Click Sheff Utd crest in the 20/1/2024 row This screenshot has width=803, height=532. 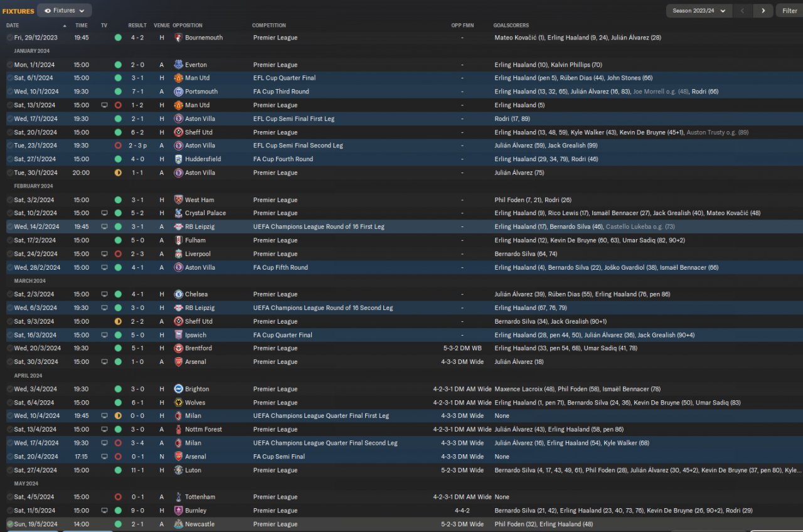click(178, 132)
